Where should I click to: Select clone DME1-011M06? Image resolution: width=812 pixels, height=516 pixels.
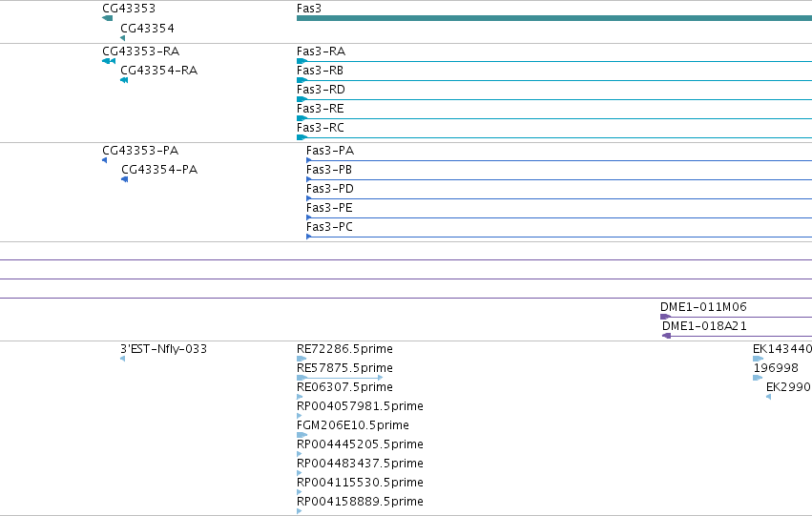703,307
